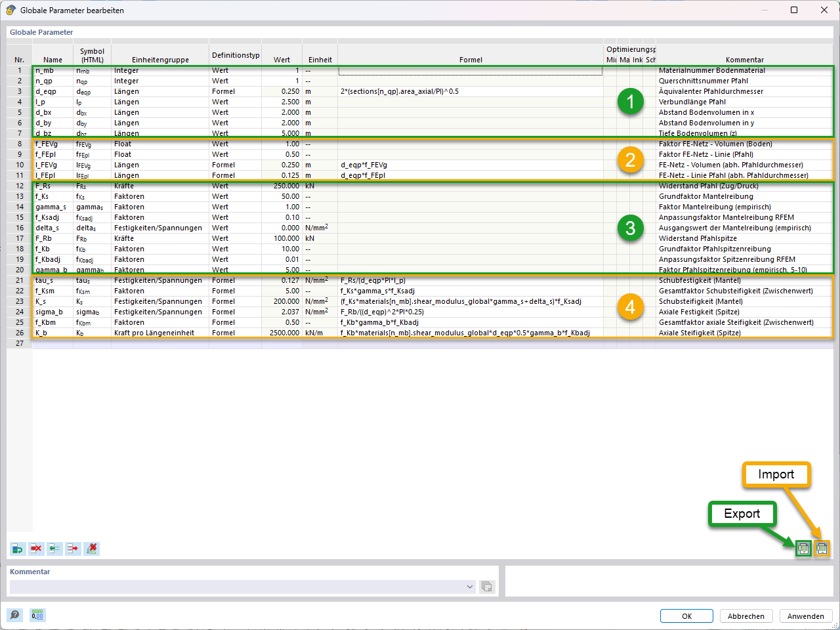Click the Symbol (HTML) column header
840x630 pixels.
(92, 55)
